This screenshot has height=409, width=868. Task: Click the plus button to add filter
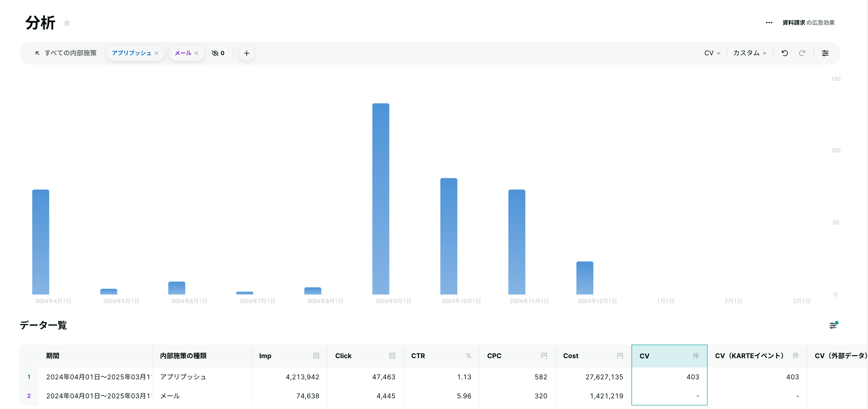tap(247, 53)
